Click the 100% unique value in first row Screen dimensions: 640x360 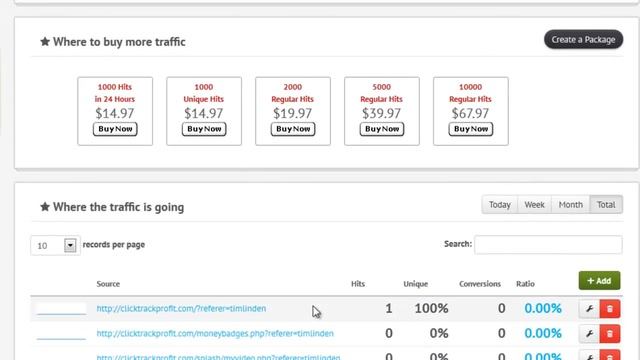pos(431,309)
